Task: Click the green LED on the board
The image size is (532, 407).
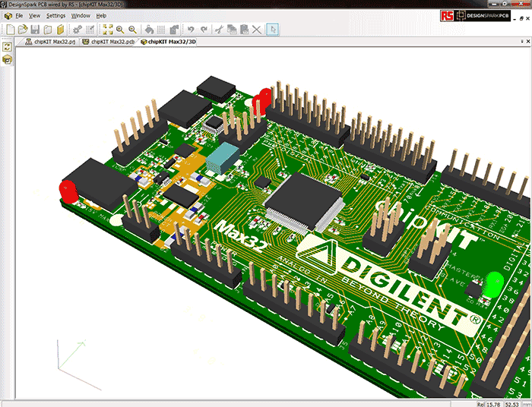Action: pos(495,285)
